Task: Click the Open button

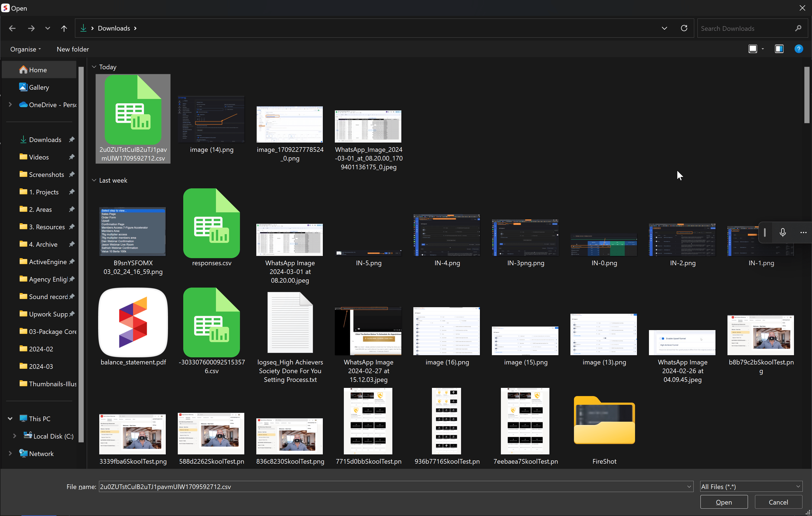Action: click(724, 502)
